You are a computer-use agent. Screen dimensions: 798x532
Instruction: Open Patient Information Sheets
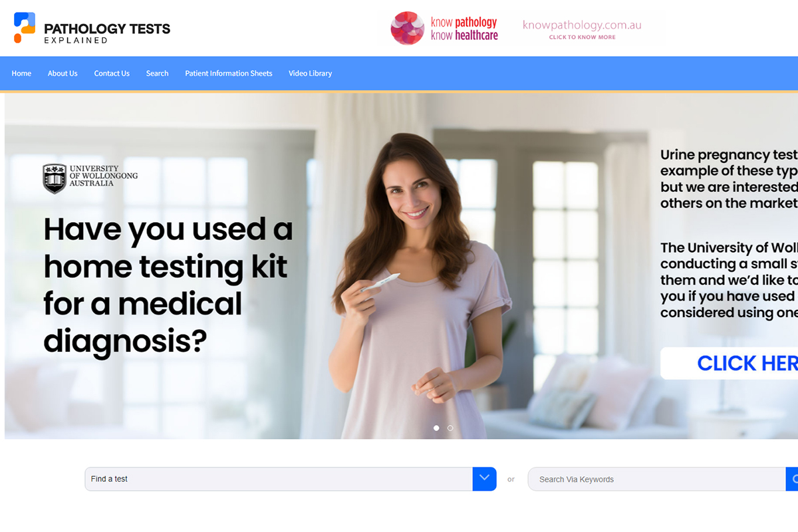click(x=229, y=73)
